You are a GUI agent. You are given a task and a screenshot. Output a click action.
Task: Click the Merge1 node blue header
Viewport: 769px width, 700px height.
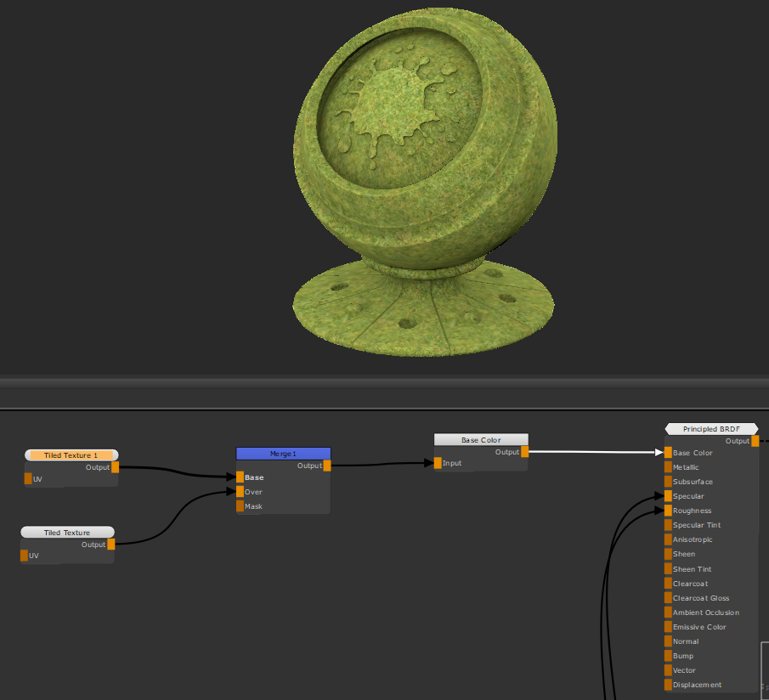[283, 454]
